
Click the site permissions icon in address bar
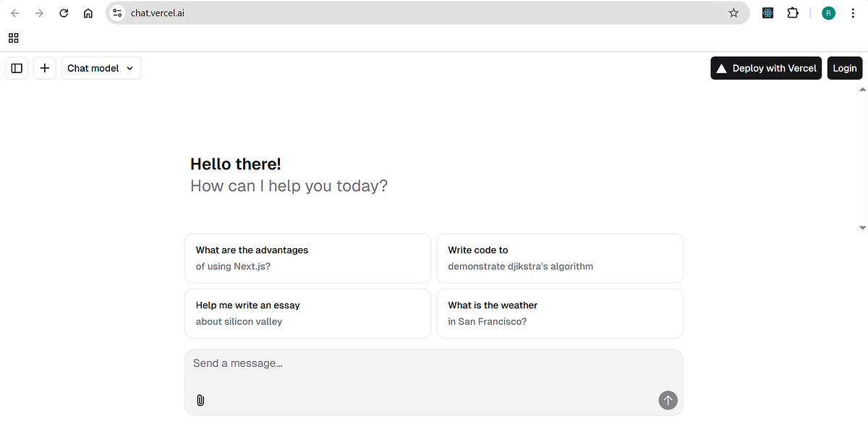(117, 12)
